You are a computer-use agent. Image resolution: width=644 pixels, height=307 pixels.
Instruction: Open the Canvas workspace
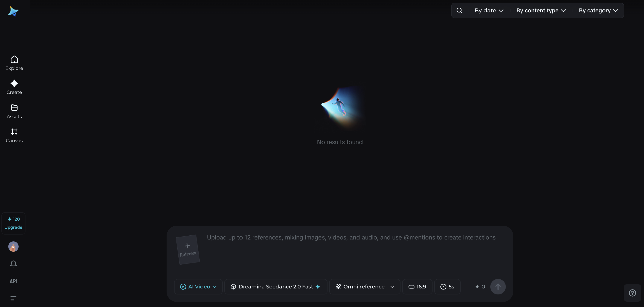tap(14, 135)
